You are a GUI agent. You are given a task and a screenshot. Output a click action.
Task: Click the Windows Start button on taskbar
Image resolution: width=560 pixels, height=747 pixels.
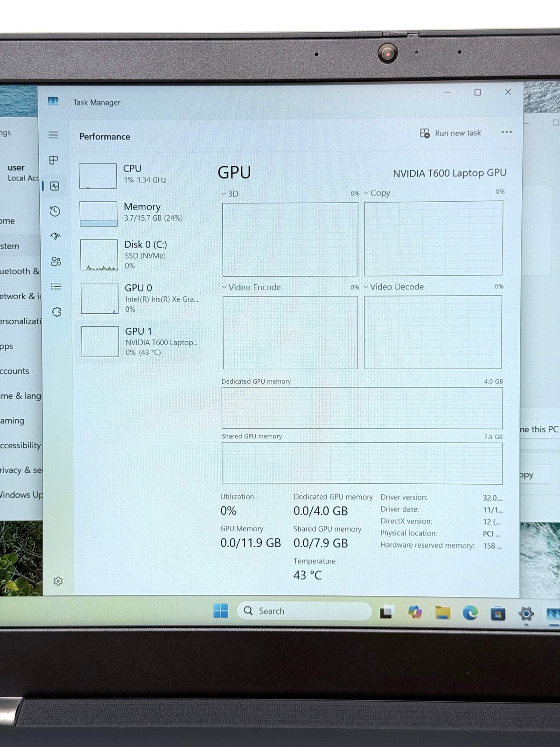coord(221,611)
